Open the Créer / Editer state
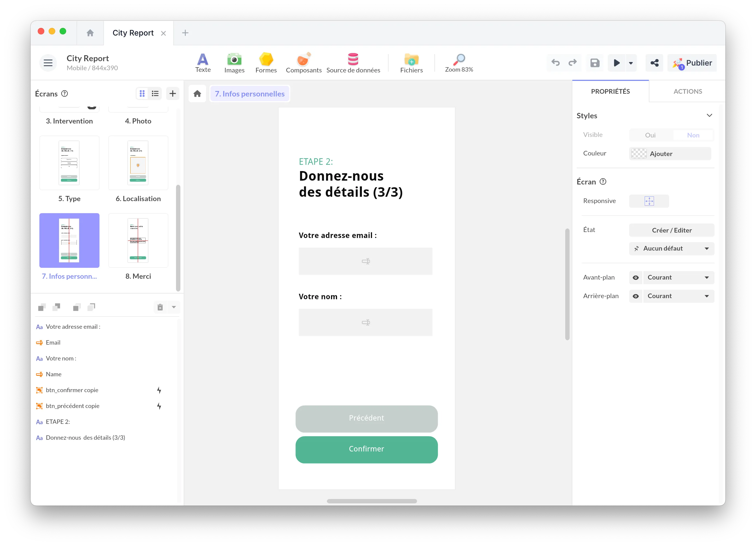This screenshot has width=756, height=546. click(671, 230)
